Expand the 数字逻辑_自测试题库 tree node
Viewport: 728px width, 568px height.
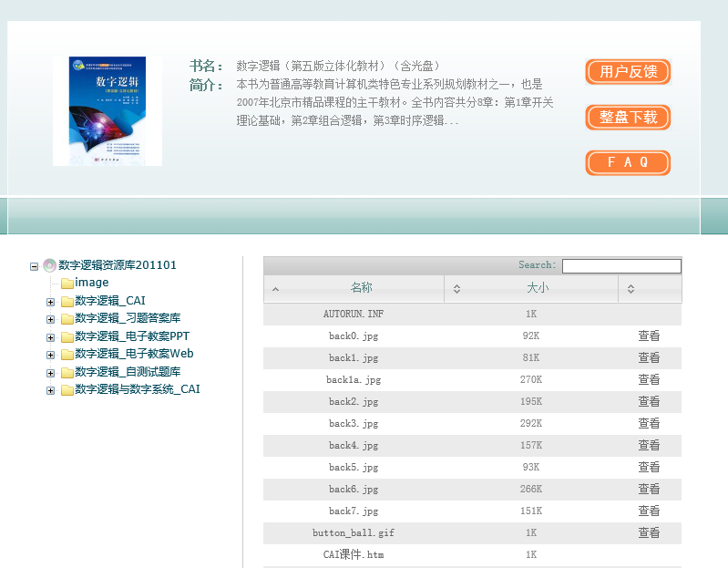pyautogui.click(x=50, y=373)
